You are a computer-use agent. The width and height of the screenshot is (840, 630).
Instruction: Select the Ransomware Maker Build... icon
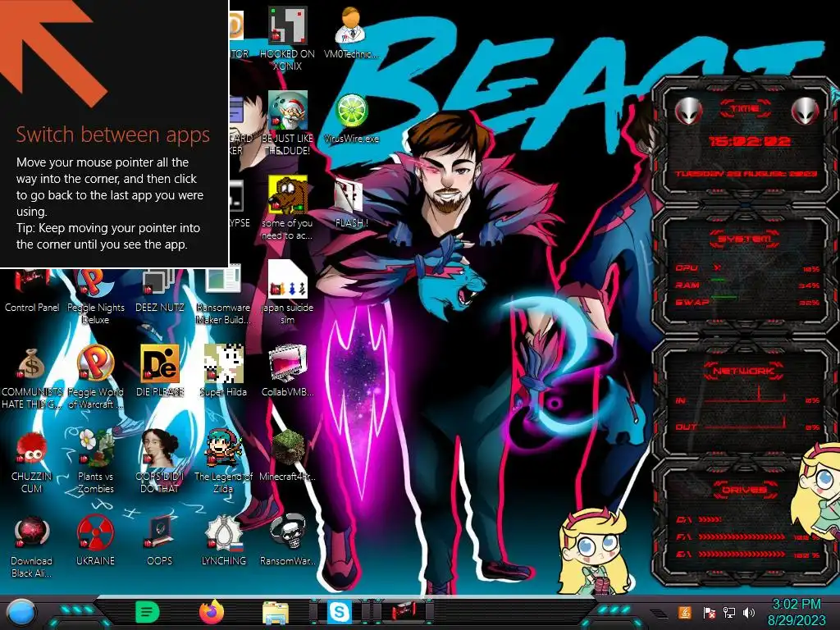(x=223, y=293)
